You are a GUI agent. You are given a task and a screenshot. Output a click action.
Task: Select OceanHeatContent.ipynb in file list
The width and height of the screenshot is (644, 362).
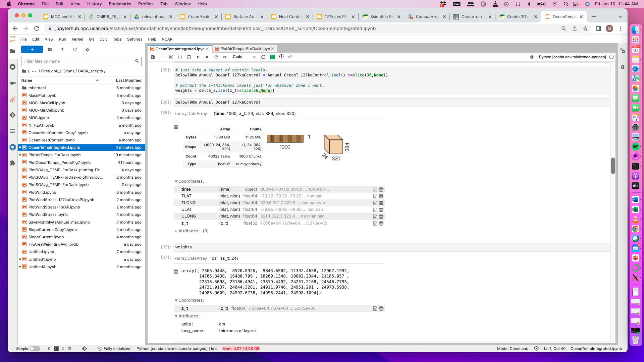[x=81, y=140]
